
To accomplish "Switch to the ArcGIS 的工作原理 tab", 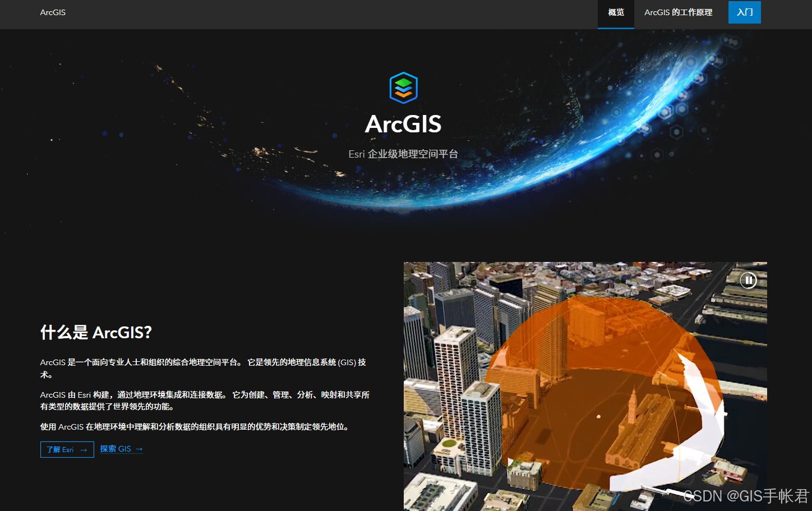I will point(678,12).
